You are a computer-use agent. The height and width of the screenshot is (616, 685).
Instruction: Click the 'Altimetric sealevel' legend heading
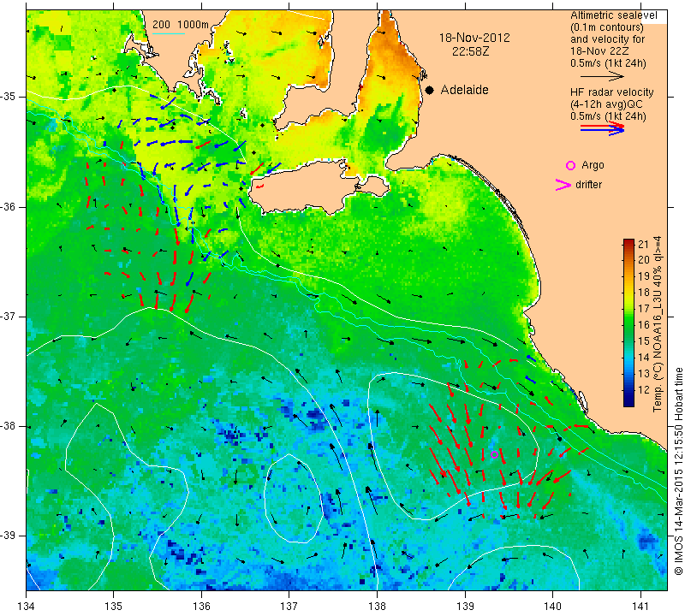(x=613, y=15)
